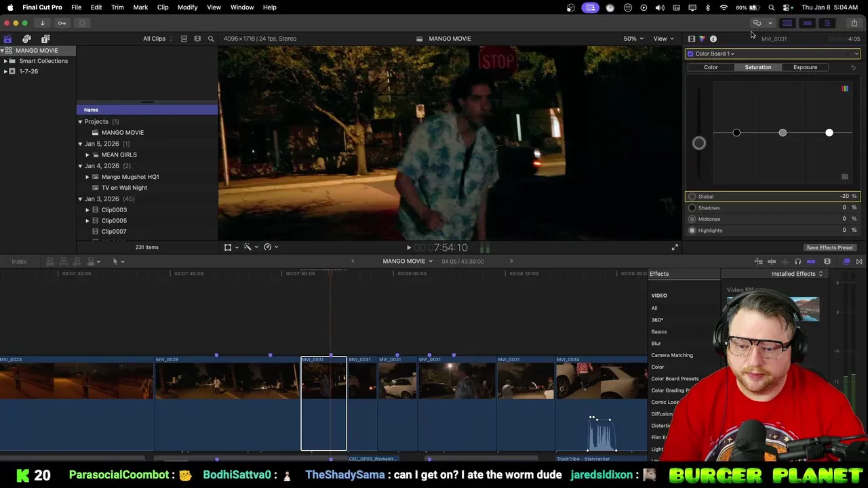This screenshot has width=868, height=488.
Task: Open the tool selector arrow dropdown
Action: tap(118, 262)
